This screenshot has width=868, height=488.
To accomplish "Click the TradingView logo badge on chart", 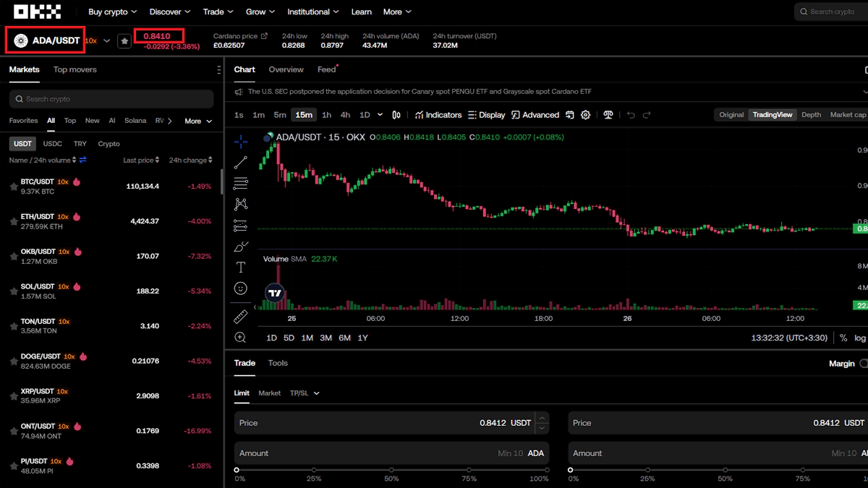I will pos(275,294).
